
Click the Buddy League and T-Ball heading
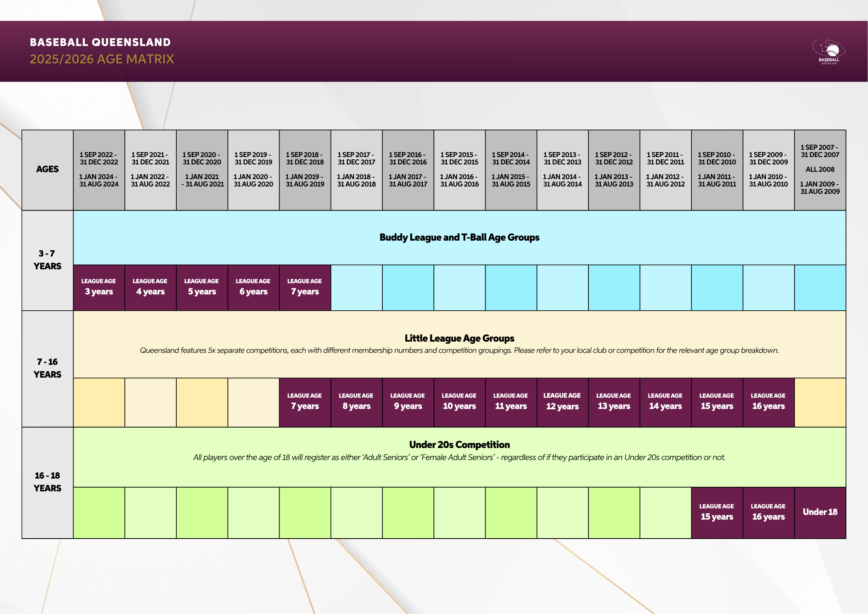(459, 238)
